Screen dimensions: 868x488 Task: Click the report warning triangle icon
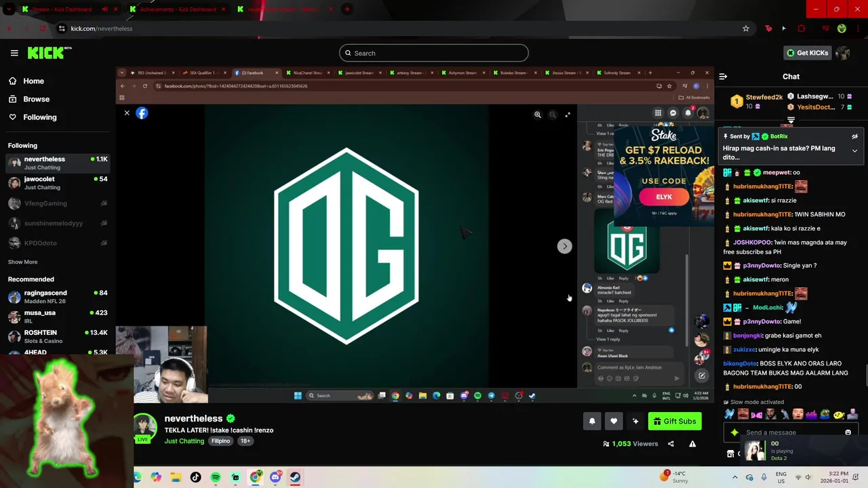pyautogui.click(x=692, y=444)
